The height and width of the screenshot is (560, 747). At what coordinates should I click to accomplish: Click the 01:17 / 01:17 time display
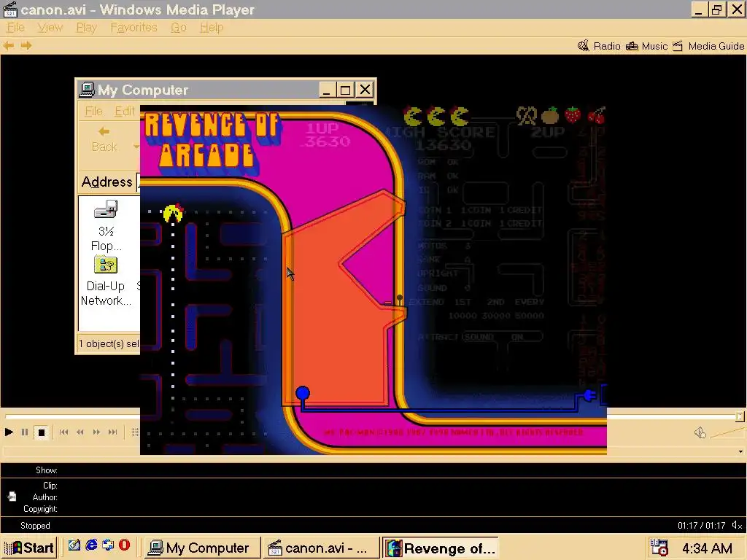tap(701, 526)
